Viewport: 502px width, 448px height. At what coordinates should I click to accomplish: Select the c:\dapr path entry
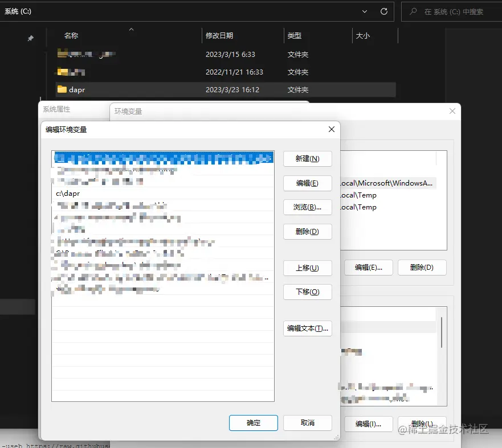tap(162, 194)
